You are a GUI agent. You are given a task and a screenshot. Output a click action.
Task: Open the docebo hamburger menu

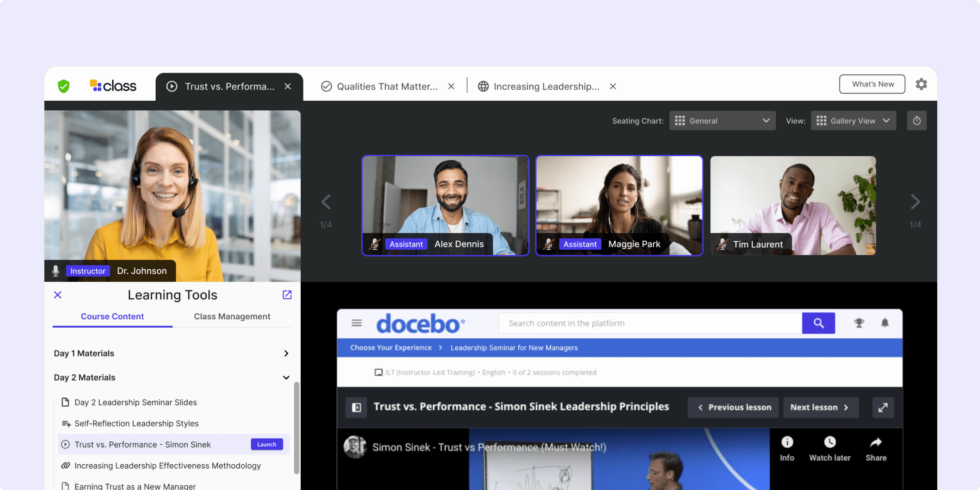tap(356, 323)
